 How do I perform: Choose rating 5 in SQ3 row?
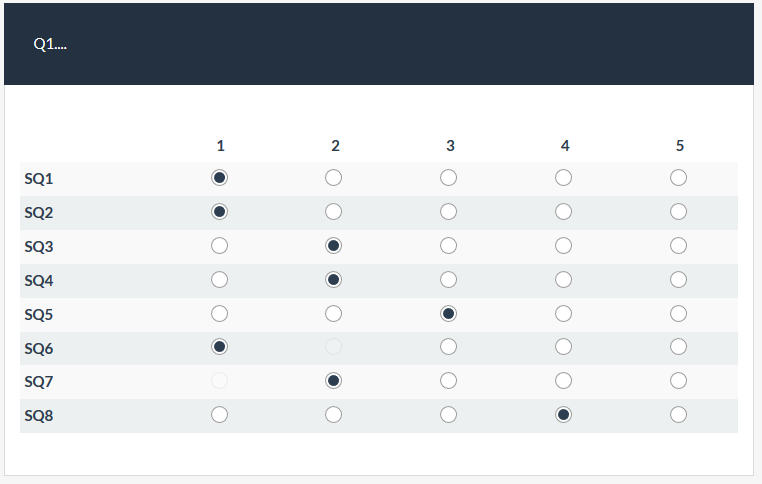point(679,246)
